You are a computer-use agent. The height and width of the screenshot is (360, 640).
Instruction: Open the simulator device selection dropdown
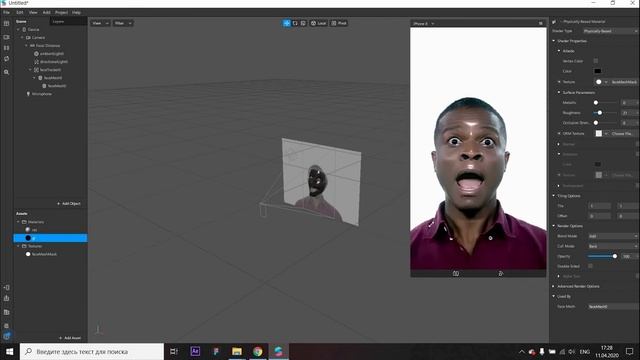pyautogui.click(x=423, y=24)
